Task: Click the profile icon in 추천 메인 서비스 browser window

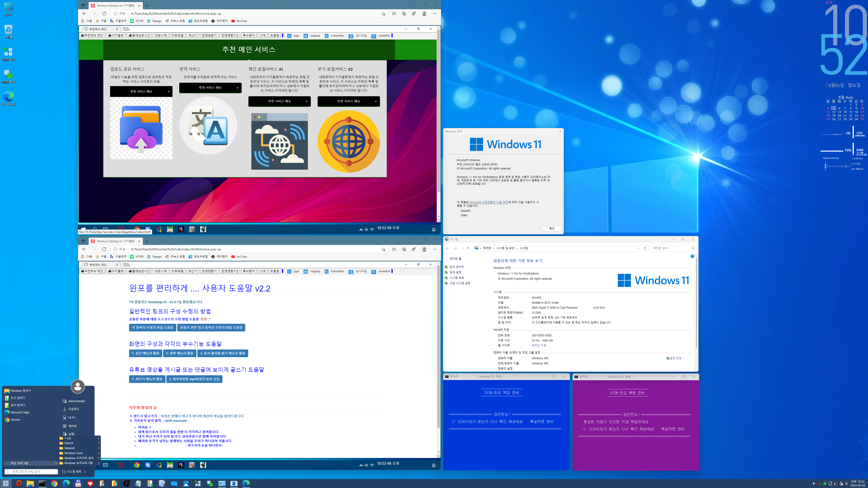Action: (x=424, y=14)
